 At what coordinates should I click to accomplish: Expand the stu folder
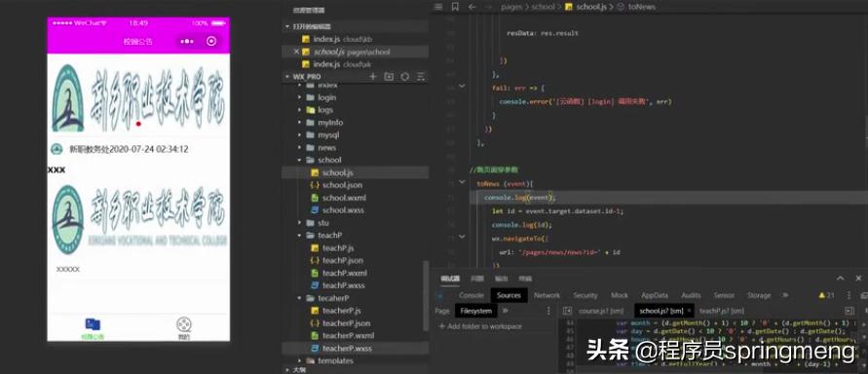coord(299,223)
